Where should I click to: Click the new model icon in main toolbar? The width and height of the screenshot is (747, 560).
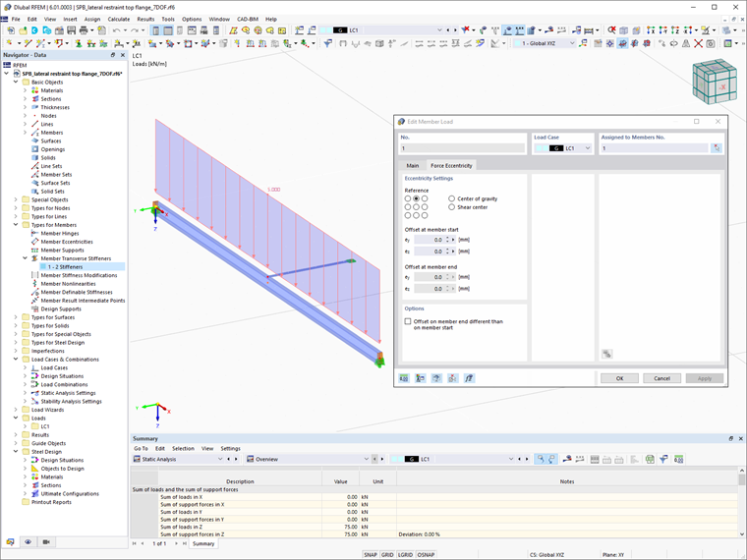11,30
